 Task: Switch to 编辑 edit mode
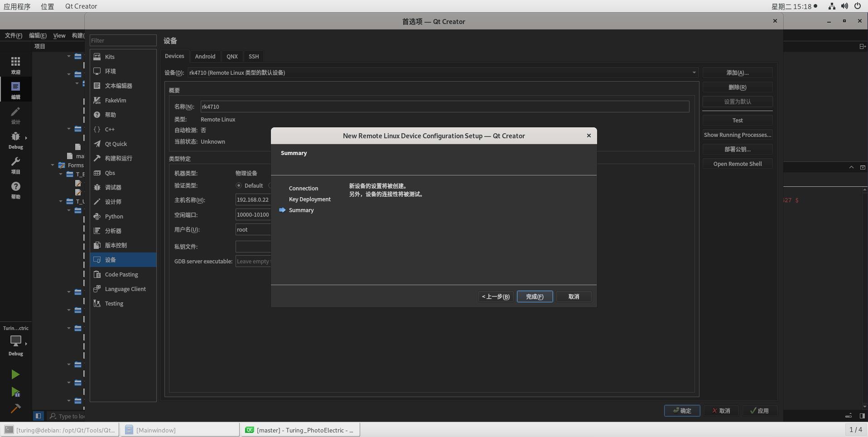(x=16, y=90)
